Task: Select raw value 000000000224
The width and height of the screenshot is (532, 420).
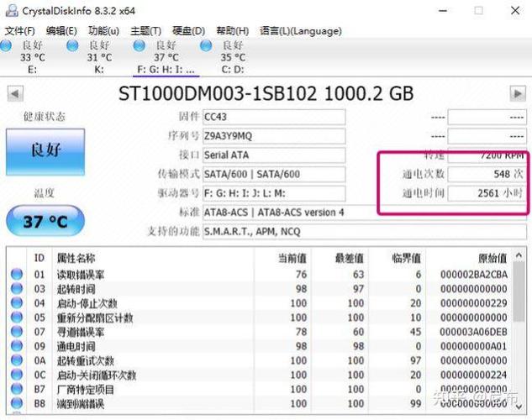Action: coord(474,375)
